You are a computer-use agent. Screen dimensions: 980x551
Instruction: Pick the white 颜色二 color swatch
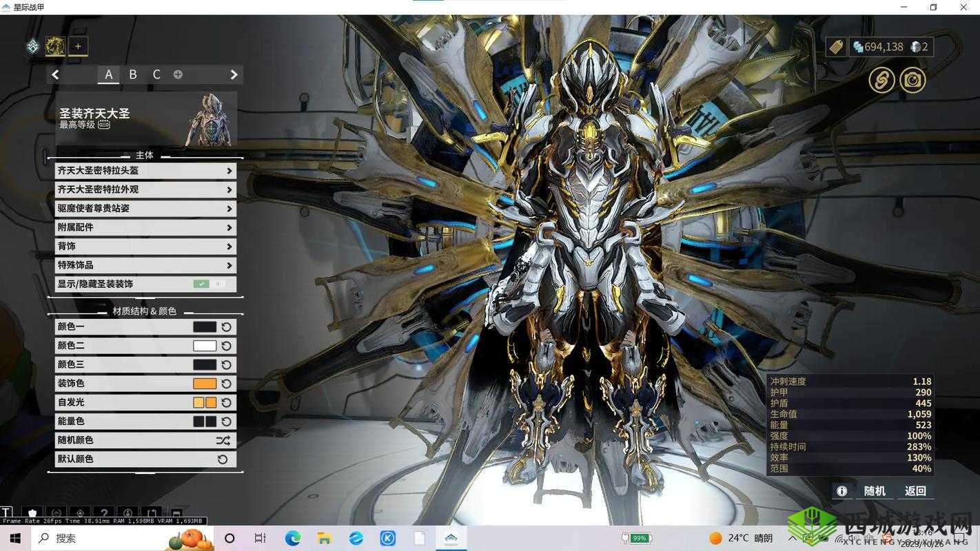click(x=205, y=346)
